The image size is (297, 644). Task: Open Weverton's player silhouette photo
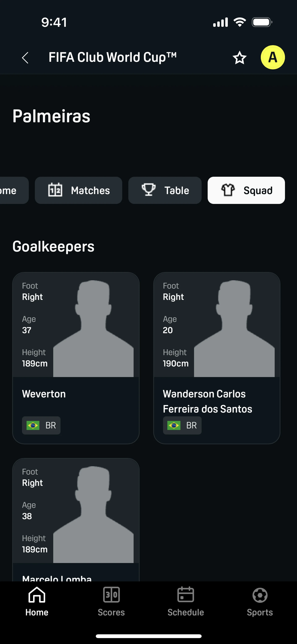coord(93,328)
